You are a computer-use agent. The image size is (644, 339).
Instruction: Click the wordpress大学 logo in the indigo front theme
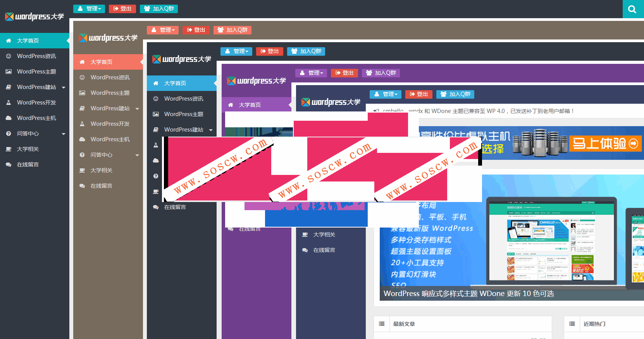point(331,102)
